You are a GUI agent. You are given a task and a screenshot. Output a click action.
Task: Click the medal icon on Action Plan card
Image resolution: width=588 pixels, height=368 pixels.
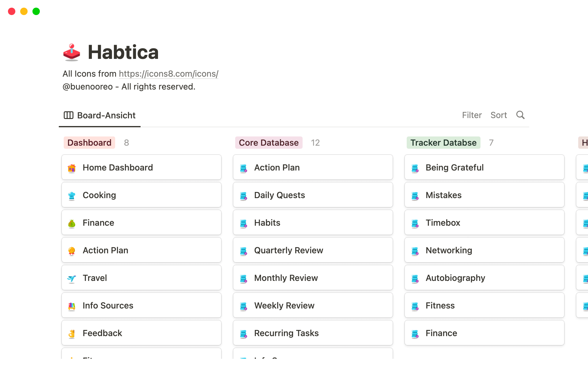coord(72,250)
